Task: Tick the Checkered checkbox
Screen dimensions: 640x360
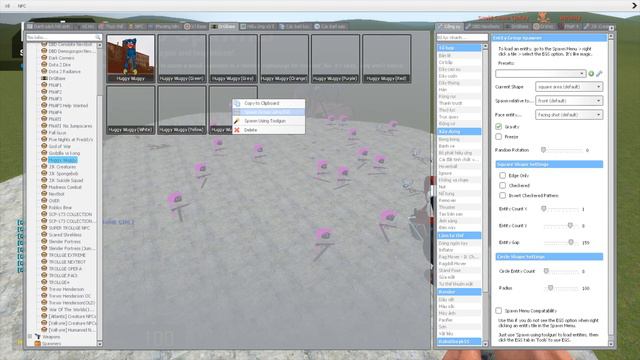Action: click(502, 185)
